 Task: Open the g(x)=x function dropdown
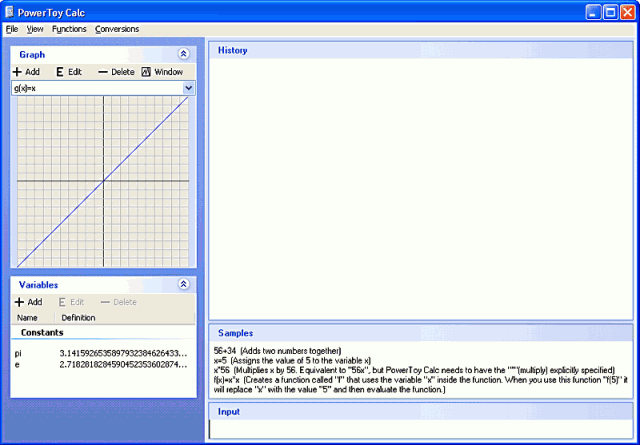click(188, 88)
